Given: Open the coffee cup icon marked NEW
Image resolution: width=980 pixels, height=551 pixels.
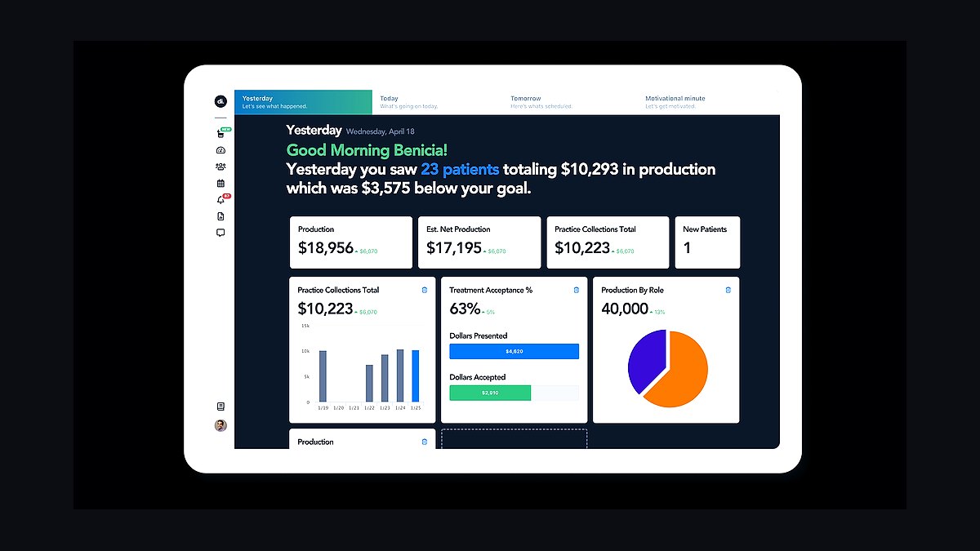Looking at the screenshot, I should (x=220, y=133).
